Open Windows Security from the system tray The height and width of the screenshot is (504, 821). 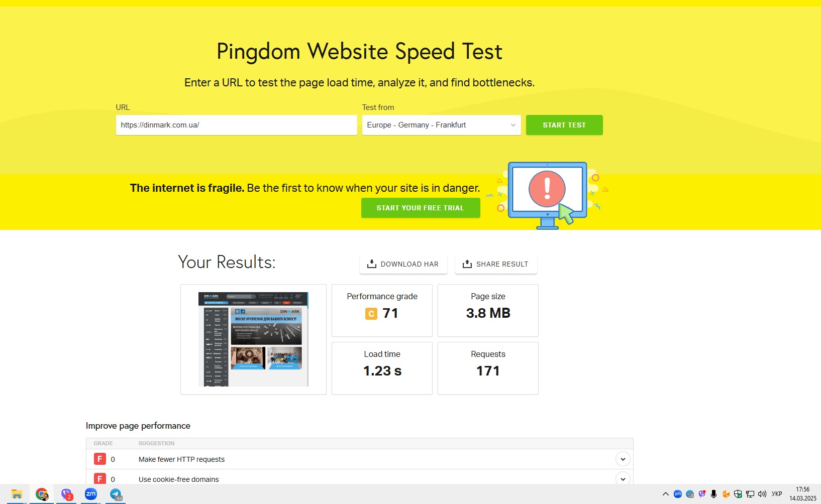point(738,494)
